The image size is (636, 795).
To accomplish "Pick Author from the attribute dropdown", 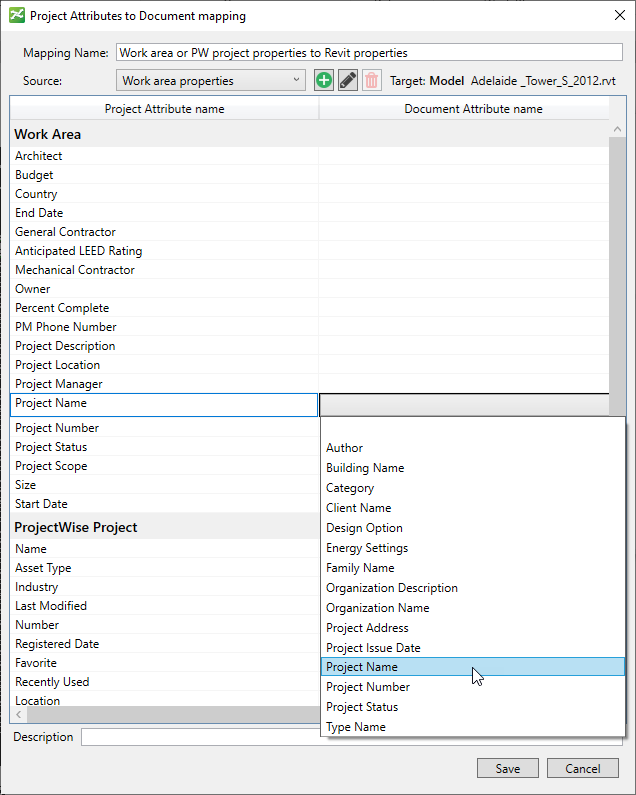I will coord(345,448).
